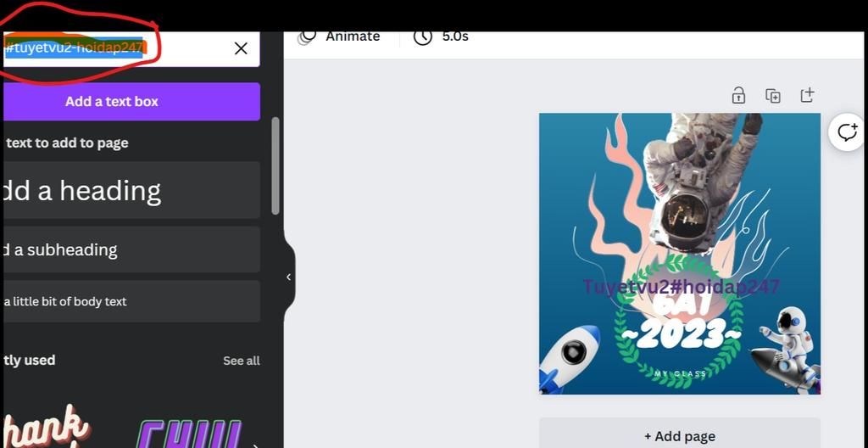Screen dimensions: 868x448
Task: Click the + Add page button
Action: tap(680, 436)
